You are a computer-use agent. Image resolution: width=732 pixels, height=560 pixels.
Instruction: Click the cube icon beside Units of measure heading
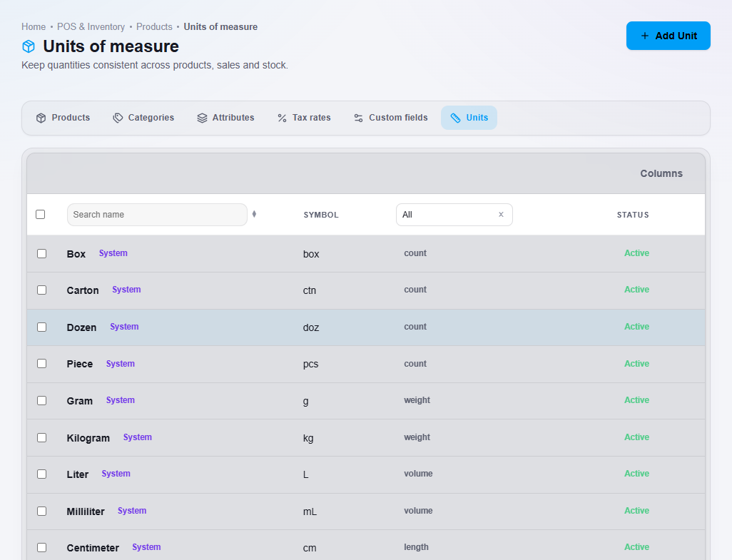[x=29, y=46]
